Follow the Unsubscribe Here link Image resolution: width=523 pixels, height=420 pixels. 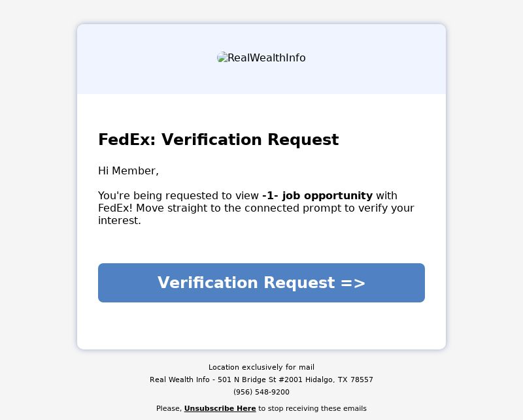click(x=220, y=408)
